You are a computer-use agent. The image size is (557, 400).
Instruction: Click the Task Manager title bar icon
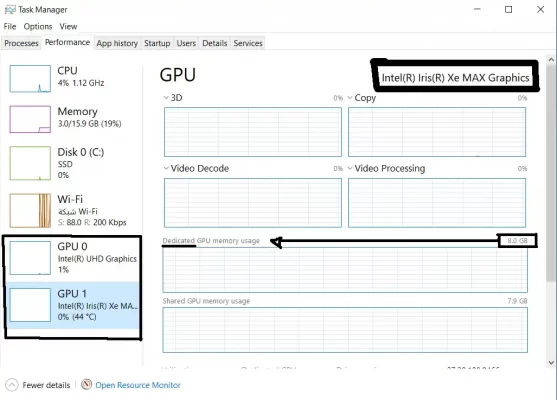click(10, 10)
